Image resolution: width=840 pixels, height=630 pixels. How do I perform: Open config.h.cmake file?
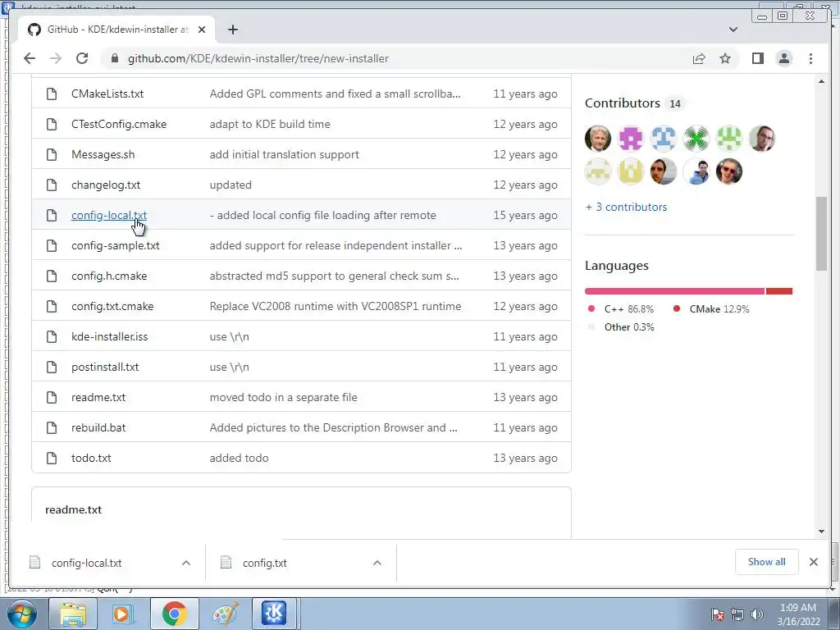click(x=109, y=276)
